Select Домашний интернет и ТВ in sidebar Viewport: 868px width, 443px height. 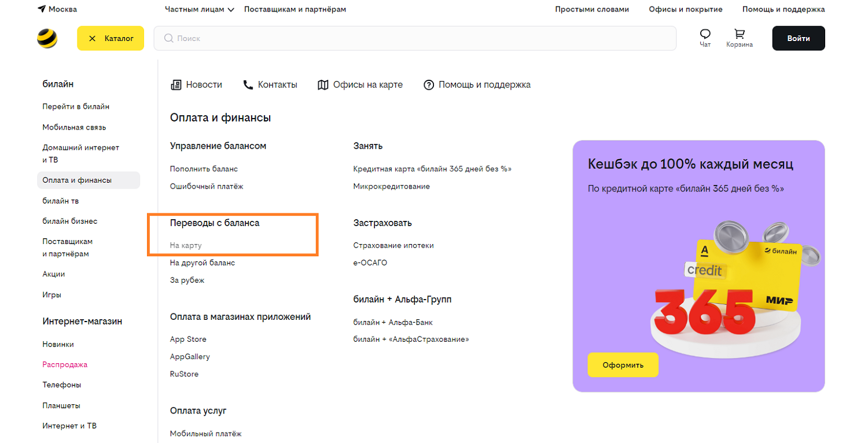tap(80, 154)
